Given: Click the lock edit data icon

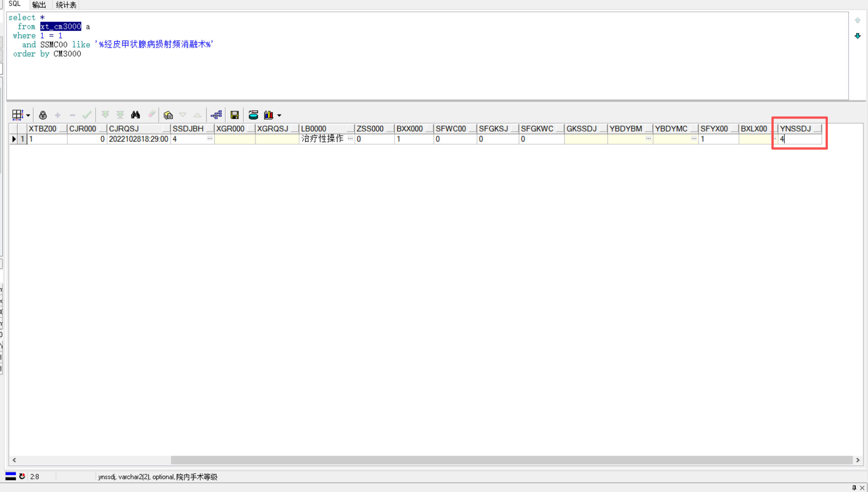Looking at the screenshot, I should [x=43, y=115].
